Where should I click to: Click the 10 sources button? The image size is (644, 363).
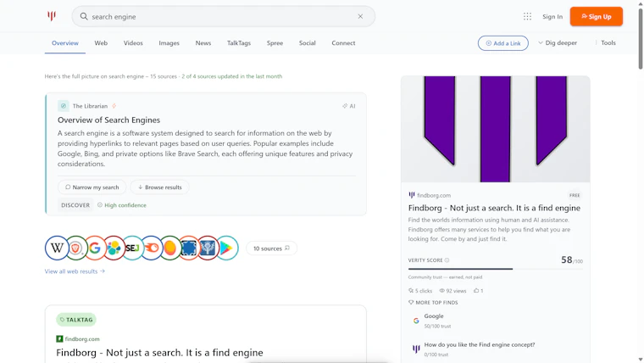[x=271, y=249]
